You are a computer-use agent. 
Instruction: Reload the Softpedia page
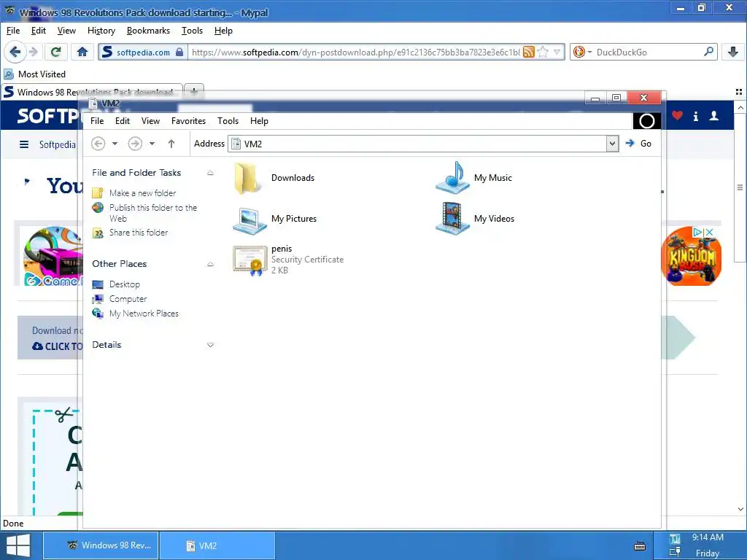coord(55,52)
